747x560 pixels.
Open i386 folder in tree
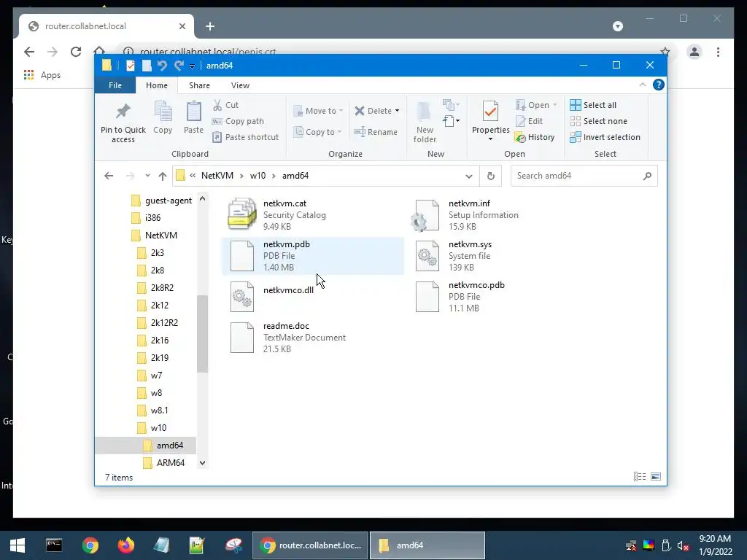tap(146, 217)
